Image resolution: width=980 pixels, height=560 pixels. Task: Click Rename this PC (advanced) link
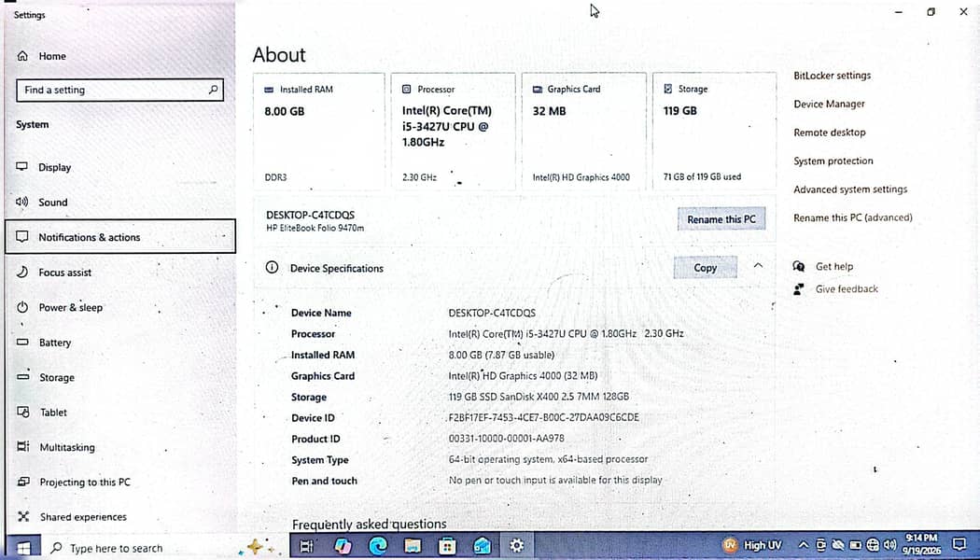(852, 218)
